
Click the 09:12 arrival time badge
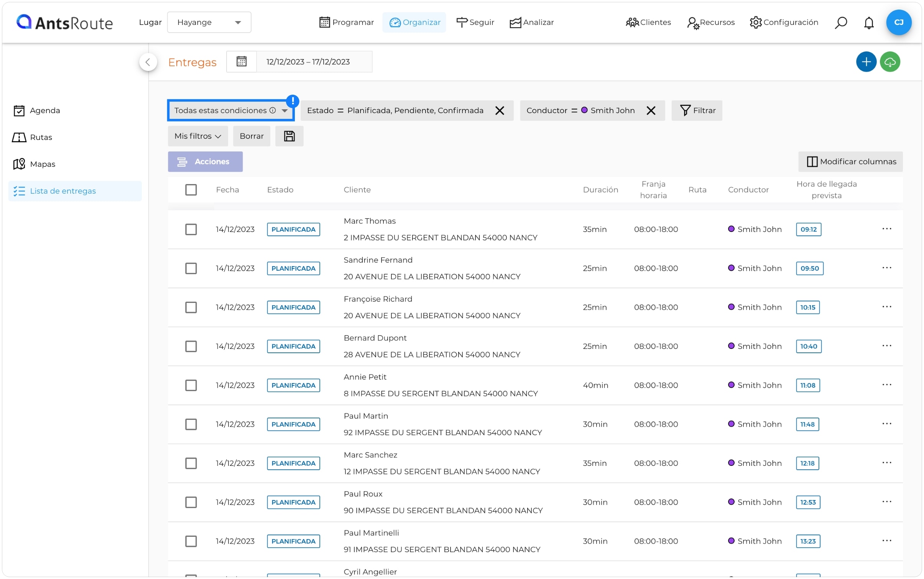[x=808, y=229]
